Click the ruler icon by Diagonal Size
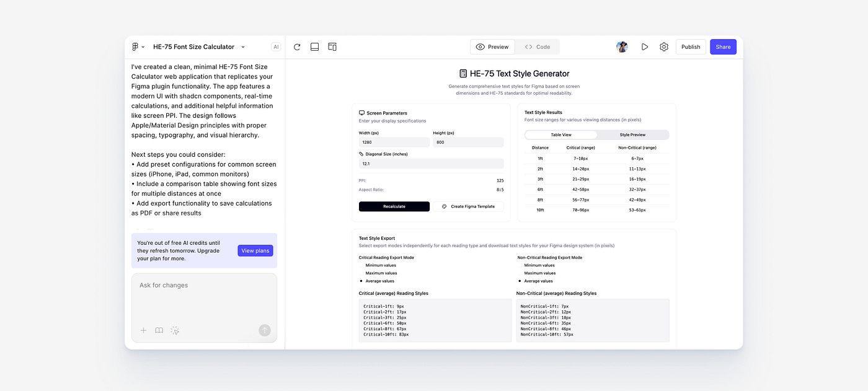Image resolution: width=868 pixels, height=391 pixels. coord(361,154)
